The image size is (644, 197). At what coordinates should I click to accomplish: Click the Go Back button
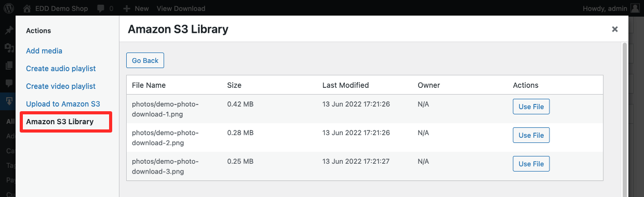point(145,60)
